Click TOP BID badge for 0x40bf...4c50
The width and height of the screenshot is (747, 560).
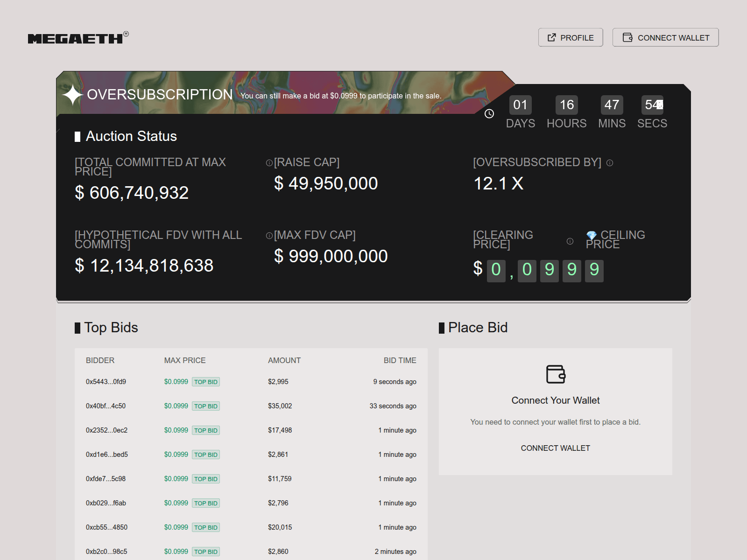[x=206, y=406]
